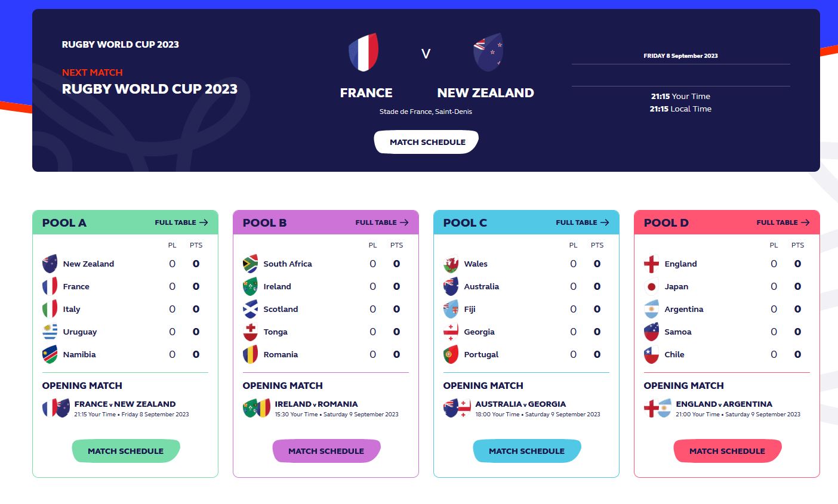The image size is (838, 504).
Task: Select the England v Argentina opening match
Action: pyautogui.click(x=724, y=404)
